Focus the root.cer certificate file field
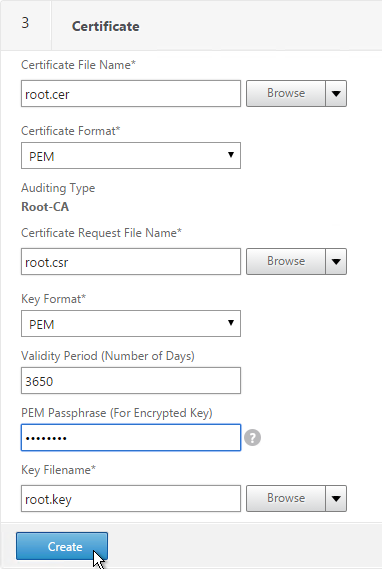 [x=131, y=94]
